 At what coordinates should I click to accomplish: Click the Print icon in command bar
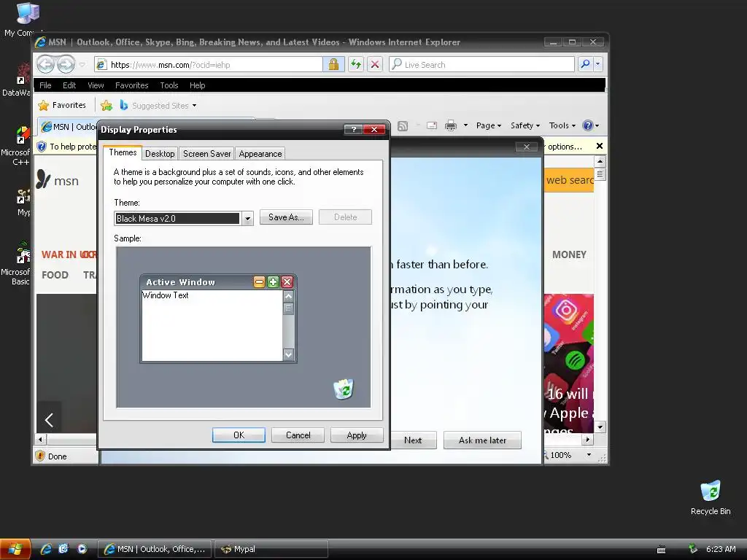coord(451,125)
